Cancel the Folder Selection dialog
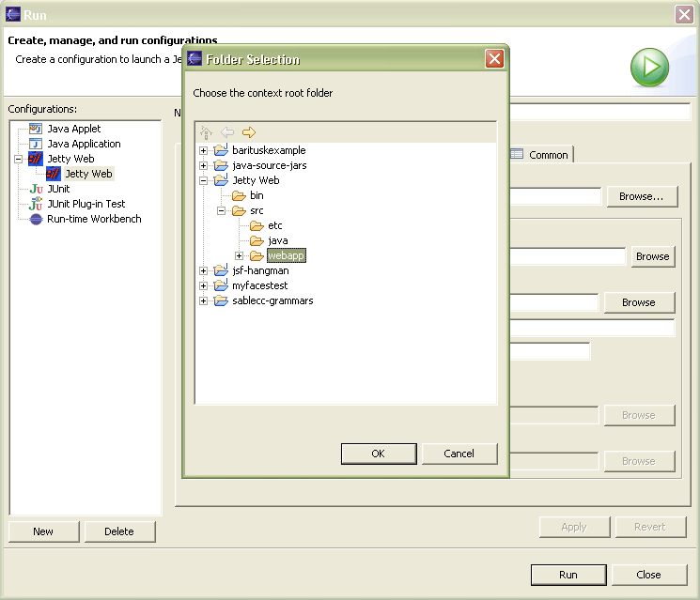Screen dimensions: 700x600 (x=459, y=454)
